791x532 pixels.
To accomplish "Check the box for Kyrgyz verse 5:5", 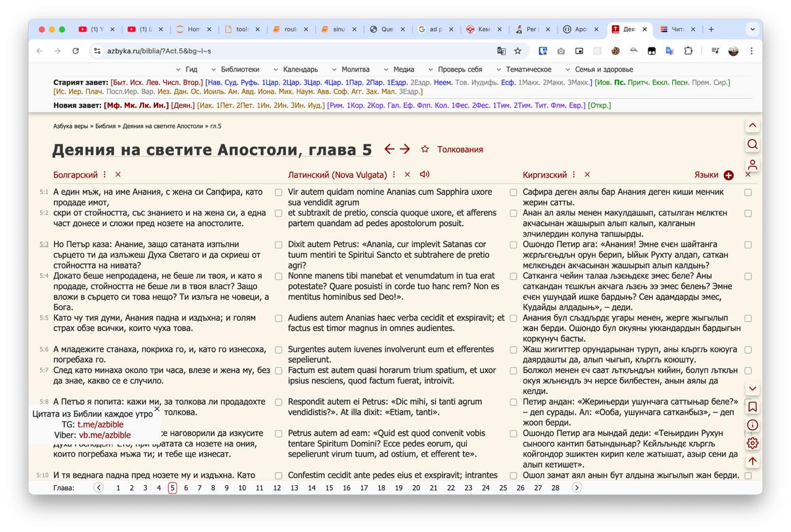I will coord(748,318).
